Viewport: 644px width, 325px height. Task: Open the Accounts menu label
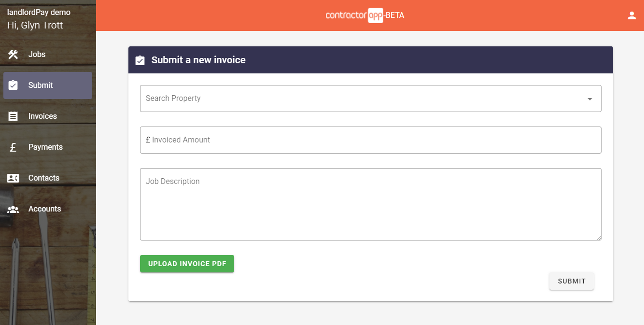pyautogui.click(x=44, y=209)
